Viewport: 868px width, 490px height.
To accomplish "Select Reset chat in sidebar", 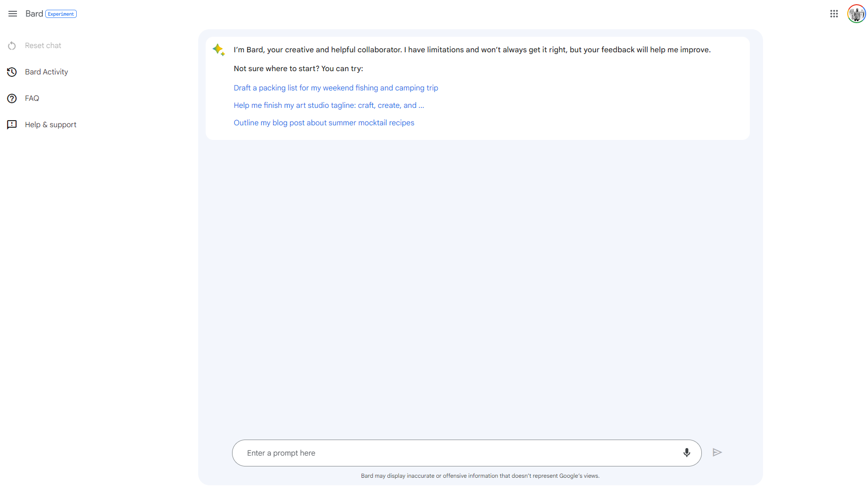I will tap(43, 46).
